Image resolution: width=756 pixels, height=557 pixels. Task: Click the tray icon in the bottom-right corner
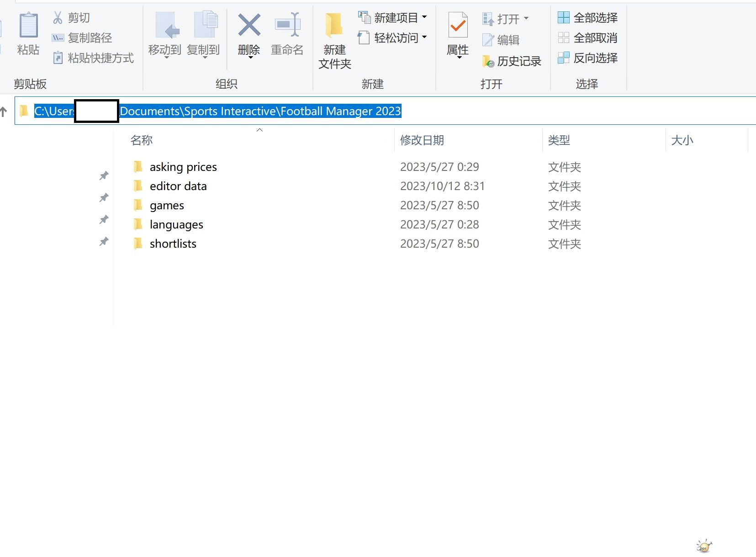tap(704, 546)
